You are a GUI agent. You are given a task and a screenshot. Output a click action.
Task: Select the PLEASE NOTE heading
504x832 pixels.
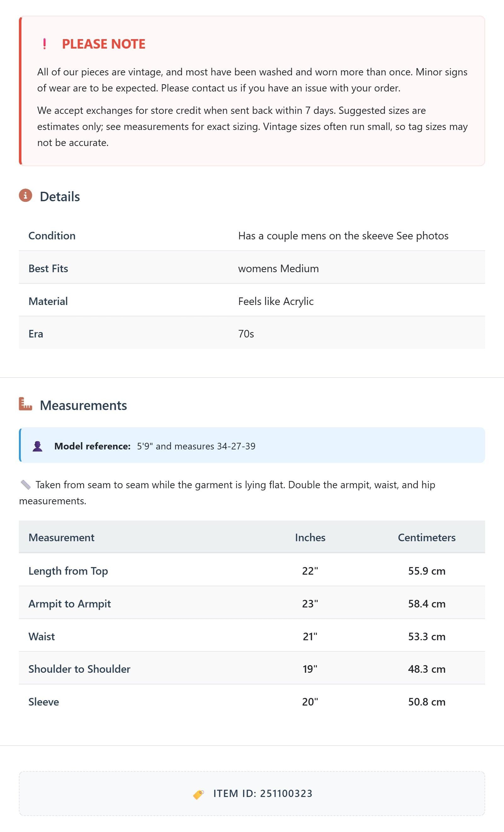104,44
